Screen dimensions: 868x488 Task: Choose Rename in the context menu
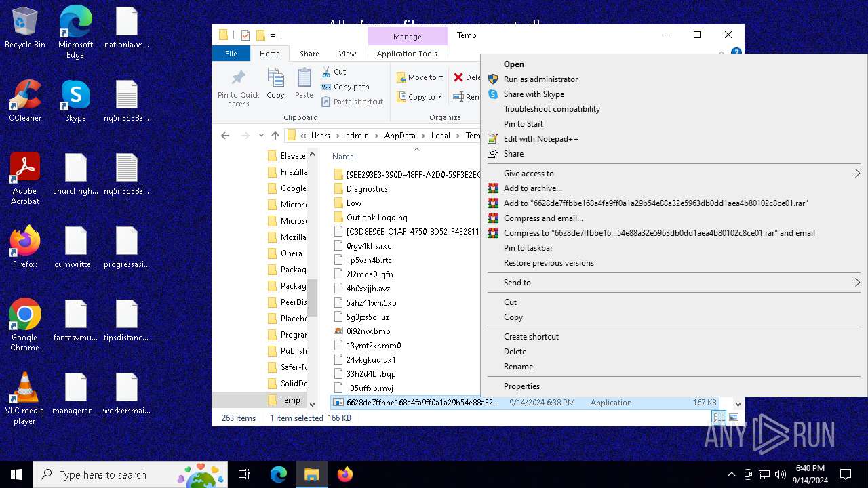[x=518, y=367]
